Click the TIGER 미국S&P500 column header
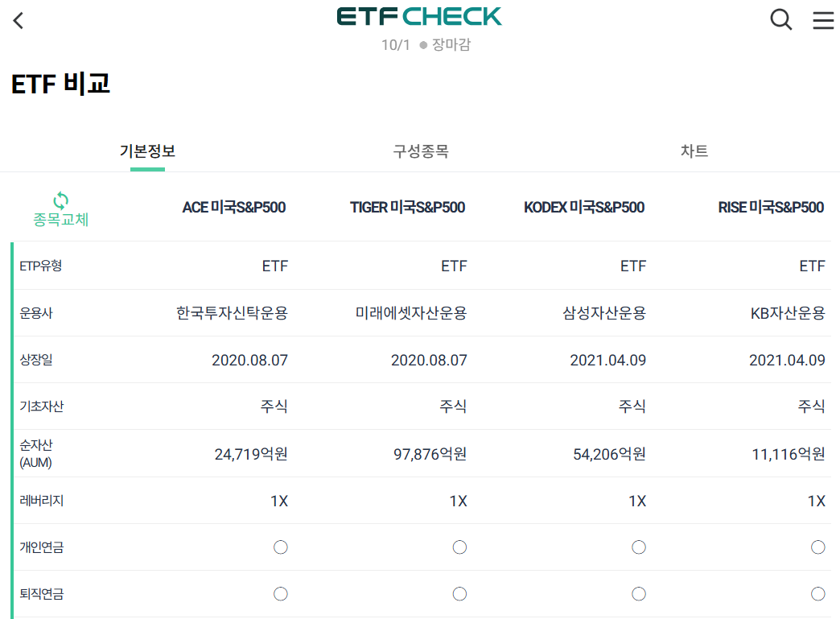This screenshot has height=619, width=840. click(x=407, y=207)
